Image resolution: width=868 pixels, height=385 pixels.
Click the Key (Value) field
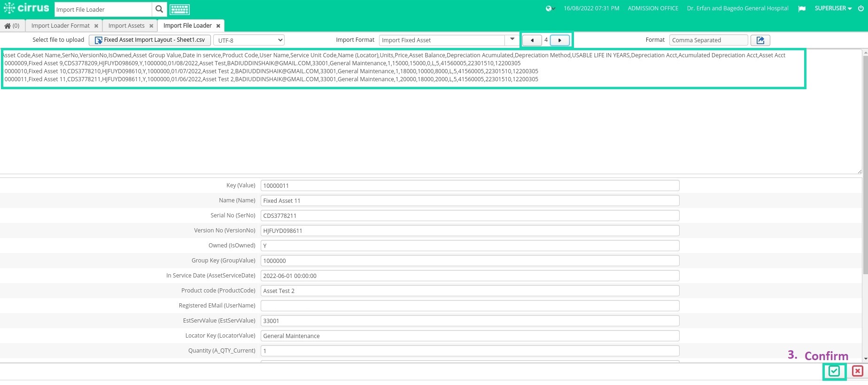pos(470,185)
